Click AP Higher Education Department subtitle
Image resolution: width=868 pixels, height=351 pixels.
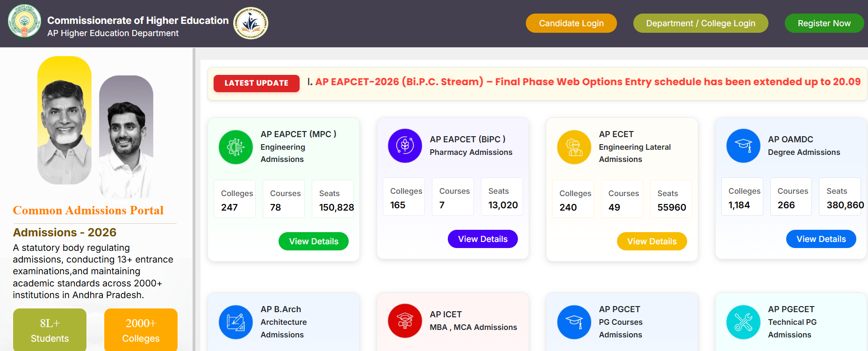[113, 33]
